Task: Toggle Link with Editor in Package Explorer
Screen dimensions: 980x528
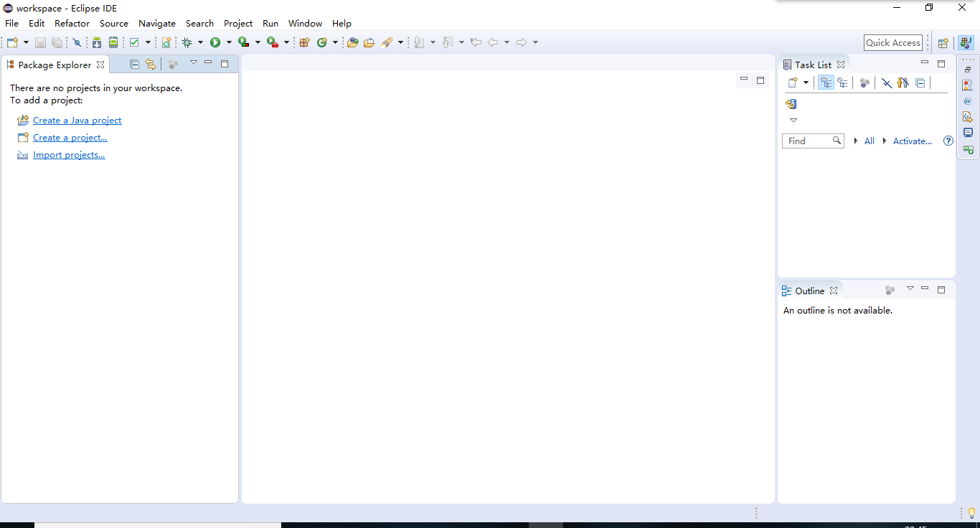Action: (150, 64)
